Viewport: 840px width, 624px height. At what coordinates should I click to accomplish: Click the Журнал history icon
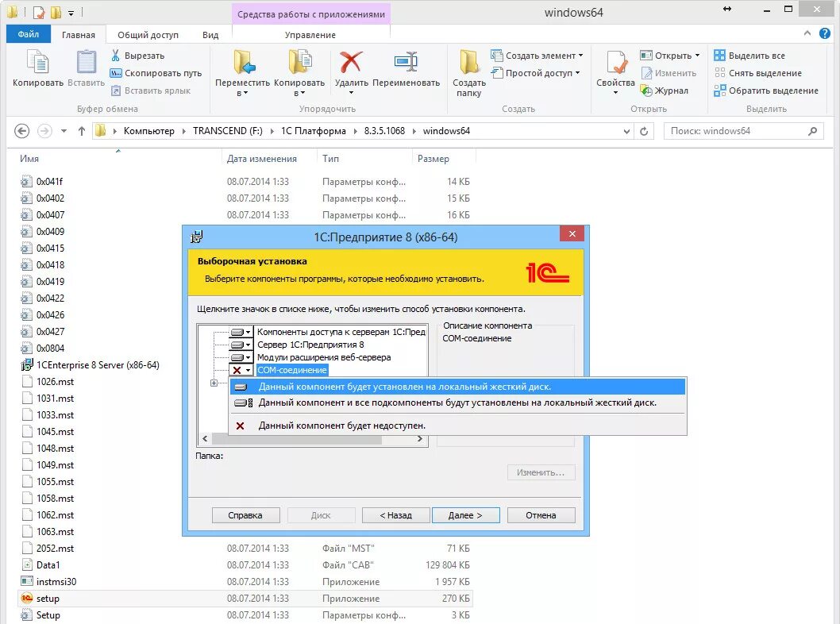646,91
